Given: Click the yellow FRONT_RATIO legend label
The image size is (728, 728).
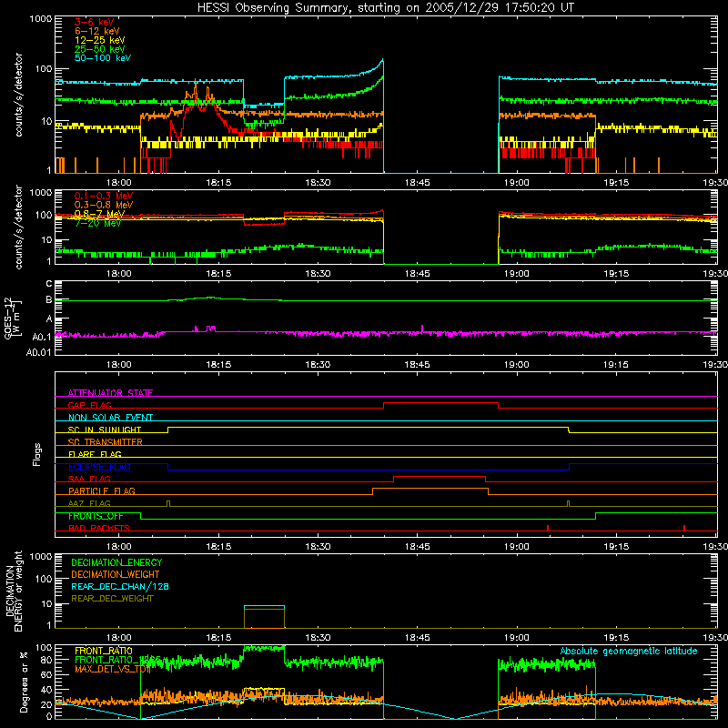Looking at the screenshot, I should pyautogui.click(x=104, y=651).
